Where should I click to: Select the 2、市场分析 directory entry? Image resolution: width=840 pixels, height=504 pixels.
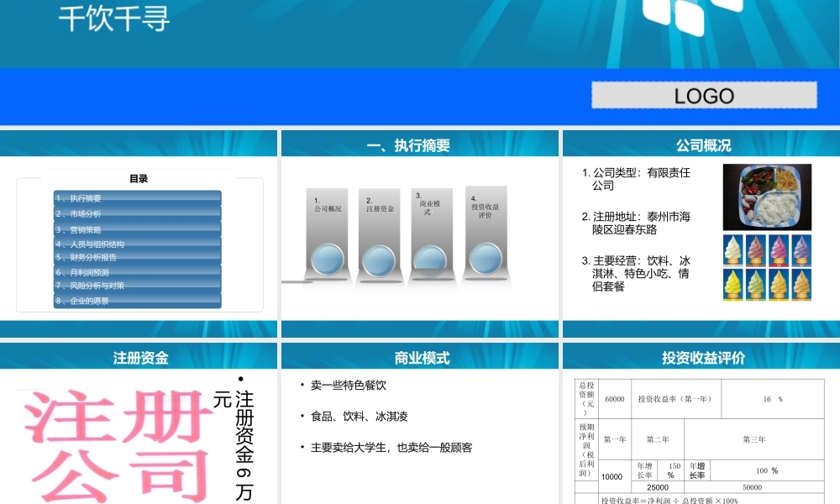pyautogui.click(x=137, y=213)
